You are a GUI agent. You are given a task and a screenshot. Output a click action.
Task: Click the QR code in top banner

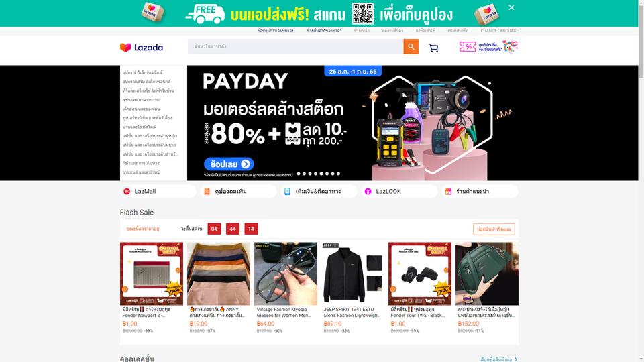click(363, 14)
